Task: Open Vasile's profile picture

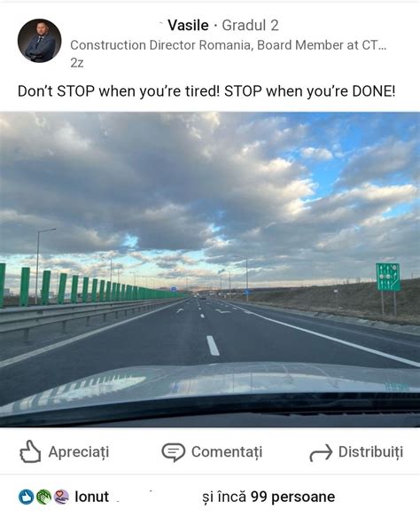Action: (40, 41)
